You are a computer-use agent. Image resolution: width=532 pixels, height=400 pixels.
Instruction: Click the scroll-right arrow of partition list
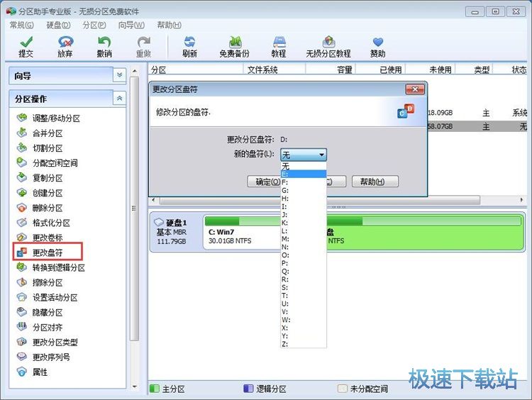click(521, 200)
